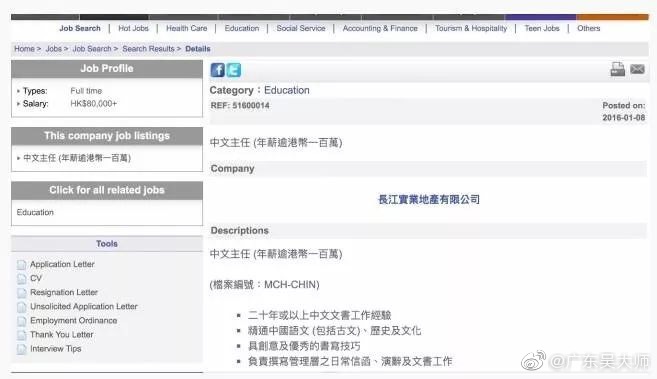Viewport: 657px width, 379px height.
Task: Go to Teen Jobs tab
Action: pyautogui.click(x=542, y=28)
